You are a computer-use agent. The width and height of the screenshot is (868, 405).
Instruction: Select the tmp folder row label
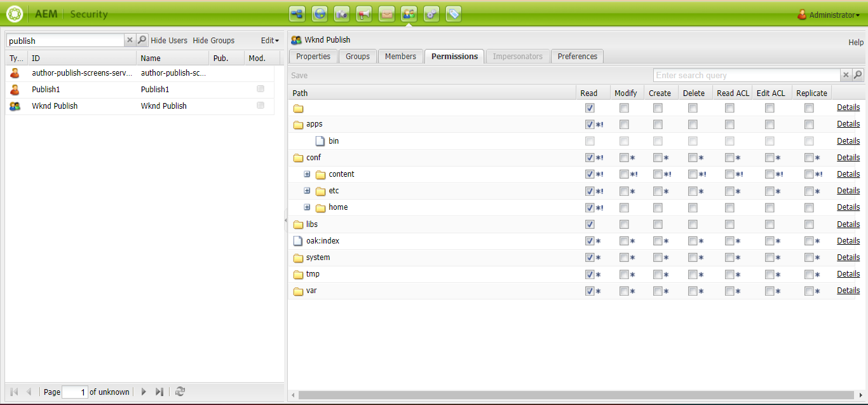pos(313,274)
